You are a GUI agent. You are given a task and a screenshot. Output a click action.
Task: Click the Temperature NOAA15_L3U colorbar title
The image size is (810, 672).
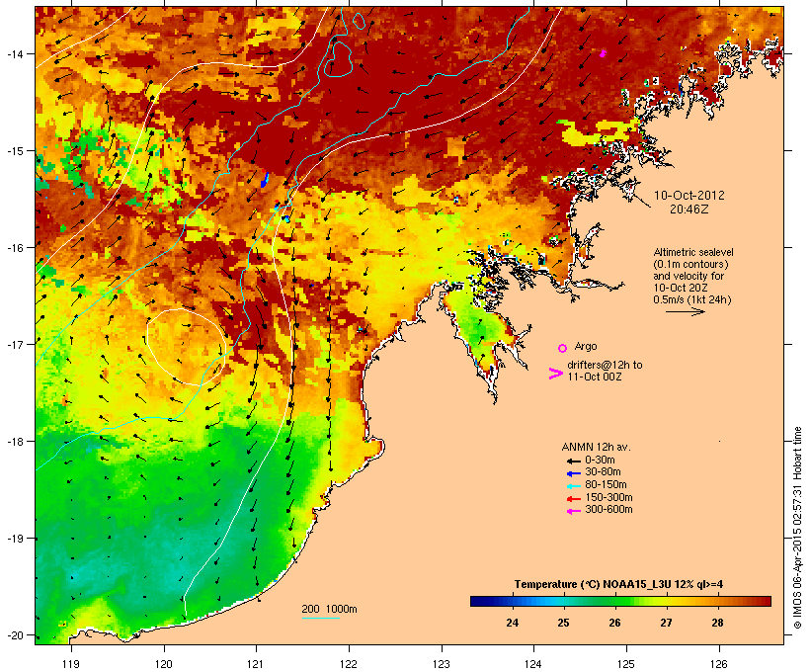pos(618,585)
